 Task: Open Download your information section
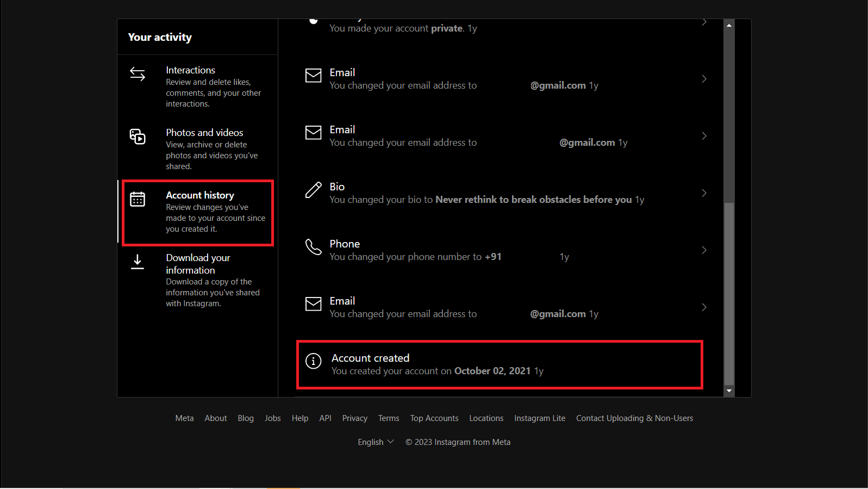pyautogui.click(x=198, y=264)
